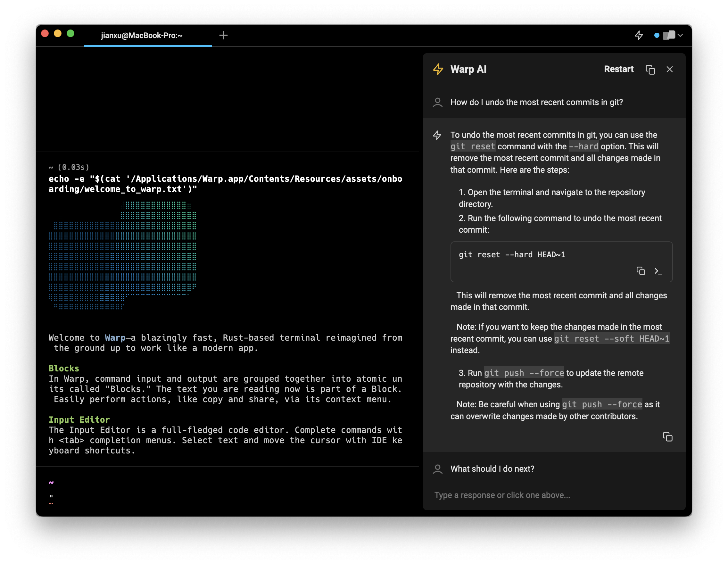Click the user avatar icon in the top right
Image resolution: width=728 pixels, height=564 pixels.
pos(669,35)
